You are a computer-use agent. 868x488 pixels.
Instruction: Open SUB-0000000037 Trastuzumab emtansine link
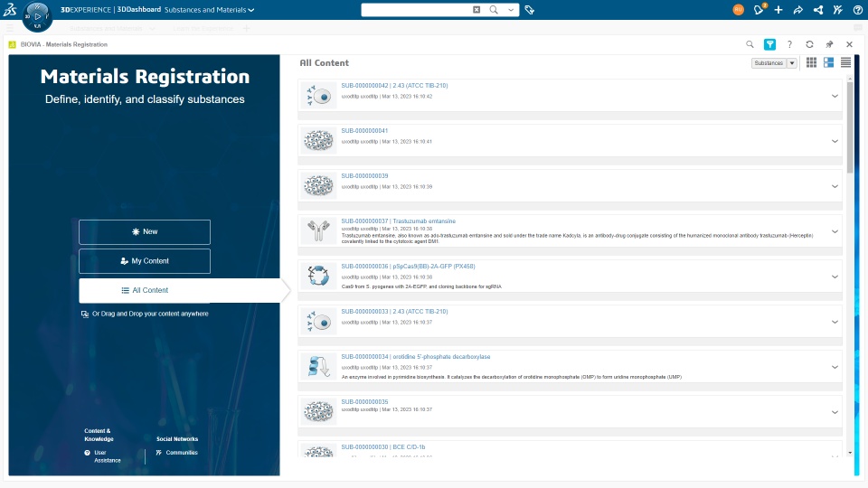398,221
